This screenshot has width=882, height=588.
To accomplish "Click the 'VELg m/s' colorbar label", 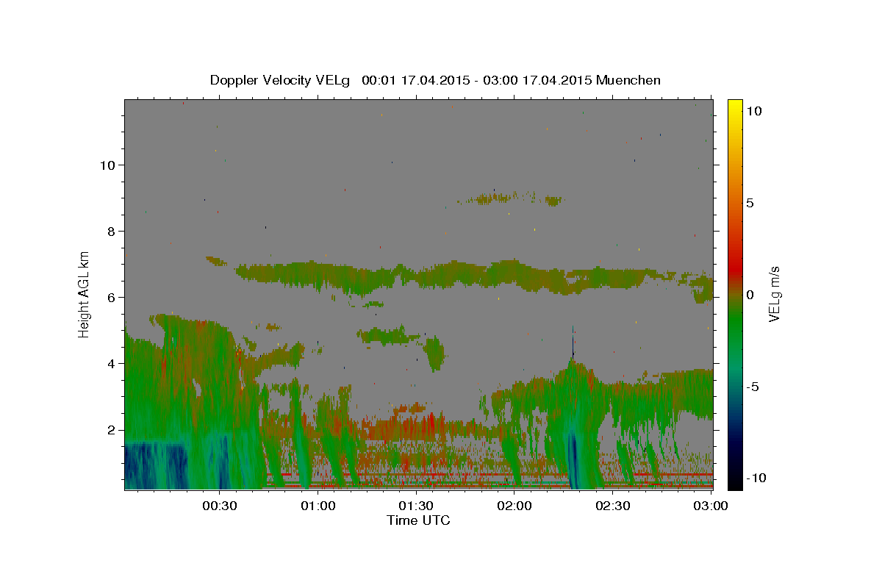I will click(x=774, y=294).
